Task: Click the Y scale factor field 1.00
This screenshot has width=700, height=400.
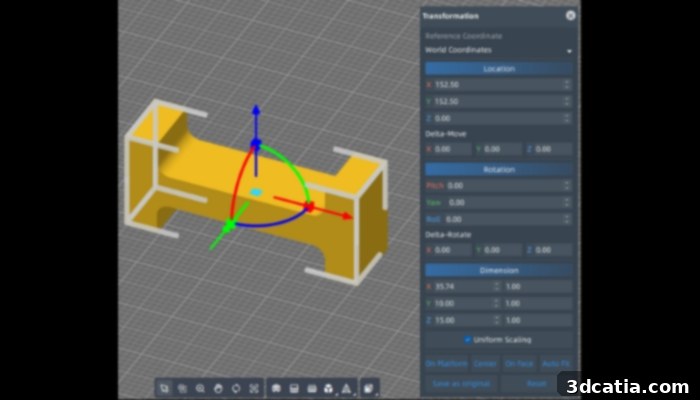Action: (538, 304)
